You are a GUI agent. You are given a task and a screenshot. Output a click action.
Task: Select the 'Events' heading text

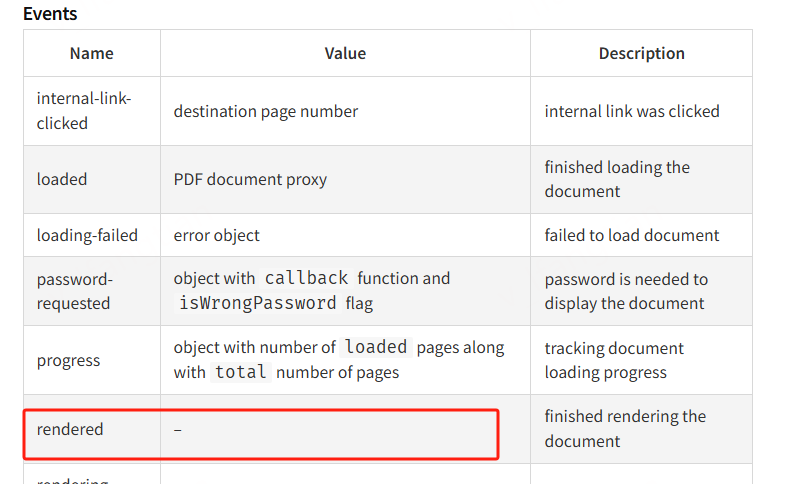[x=50, y=14]
